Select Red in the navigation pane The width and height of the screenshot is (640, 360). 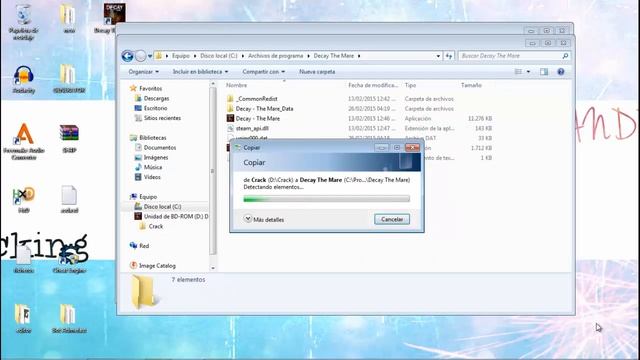click(140, 246)
